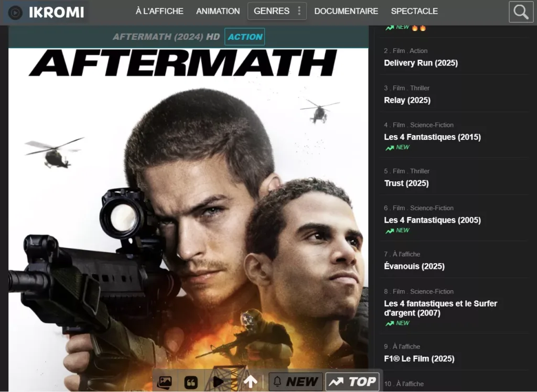The image size is (537, 392).
Task: Show the quote synopsis icon
Action: coord(191,382)
